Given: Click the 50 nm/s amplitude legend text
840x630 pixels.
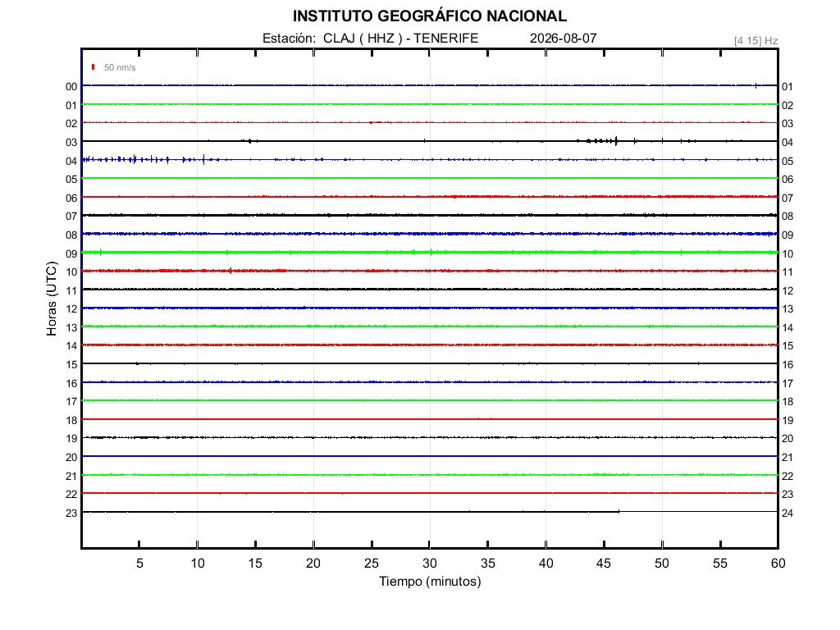Looking at the screenshot, I should click(120, 67).
